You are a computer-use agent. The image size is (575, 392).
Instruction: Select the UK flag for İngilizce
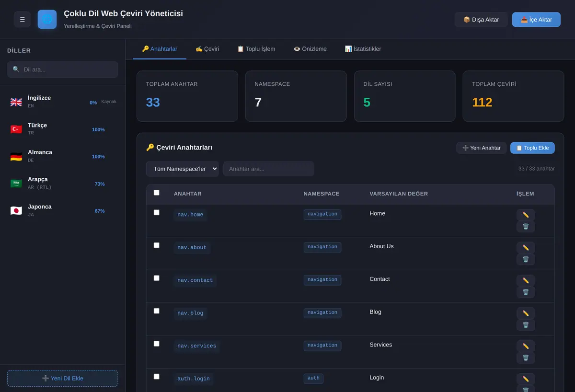[x=16, y=102]
